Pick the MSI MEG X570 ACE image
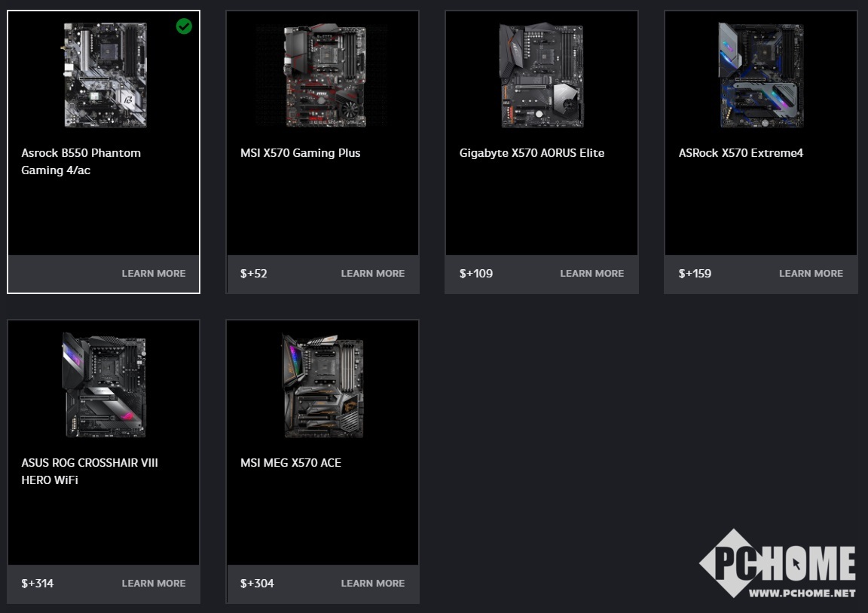 323,386
